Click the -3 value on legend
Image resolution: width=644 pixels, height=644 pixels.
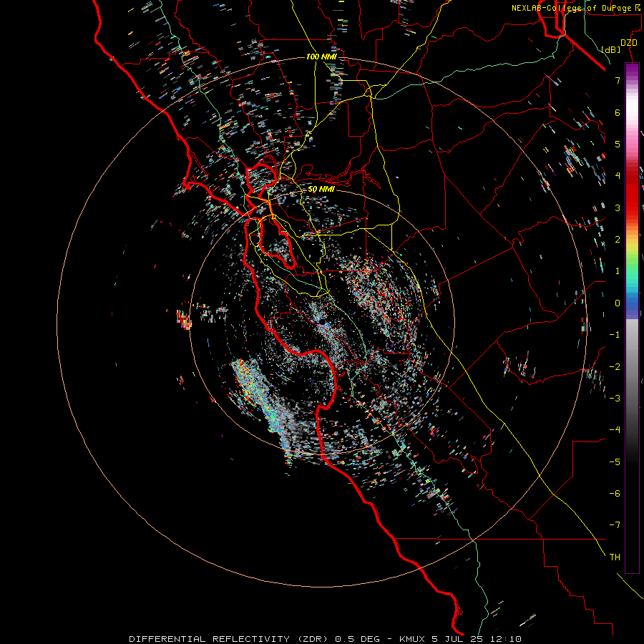(x=615, y=399)
